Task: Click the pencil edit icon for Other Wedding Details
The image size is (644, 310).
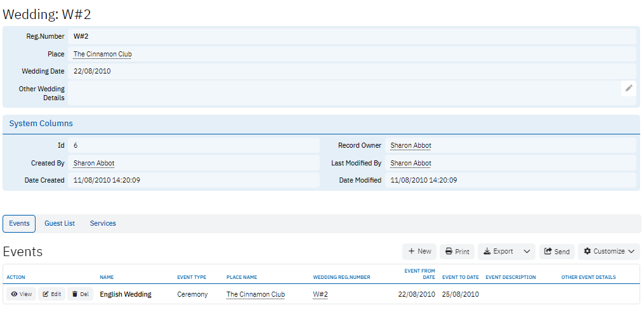Action: click(x=629, y=89)
